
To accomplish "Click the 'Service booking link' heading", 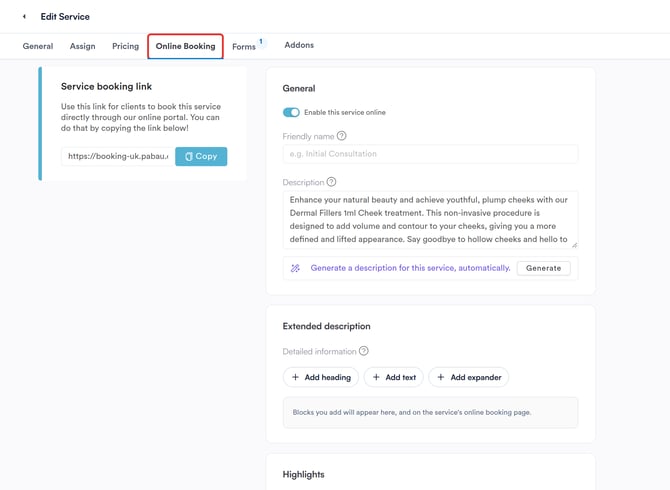I will point(106,86).
